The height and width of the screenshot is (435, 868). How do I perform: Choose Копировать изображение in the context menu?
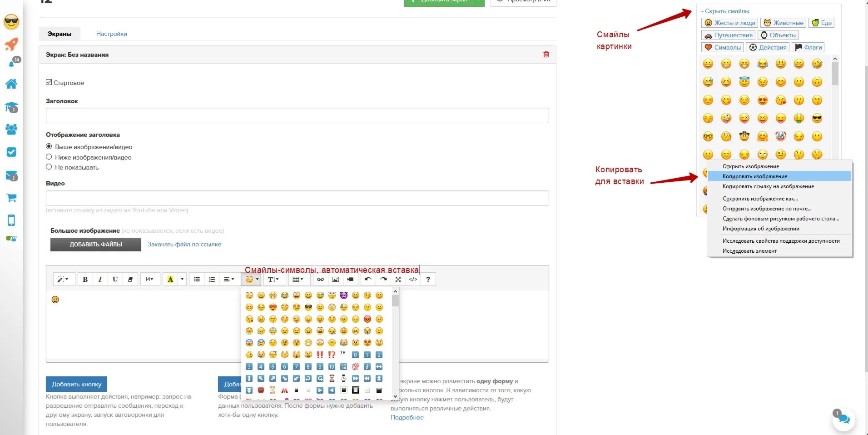[x=754, y=176]
